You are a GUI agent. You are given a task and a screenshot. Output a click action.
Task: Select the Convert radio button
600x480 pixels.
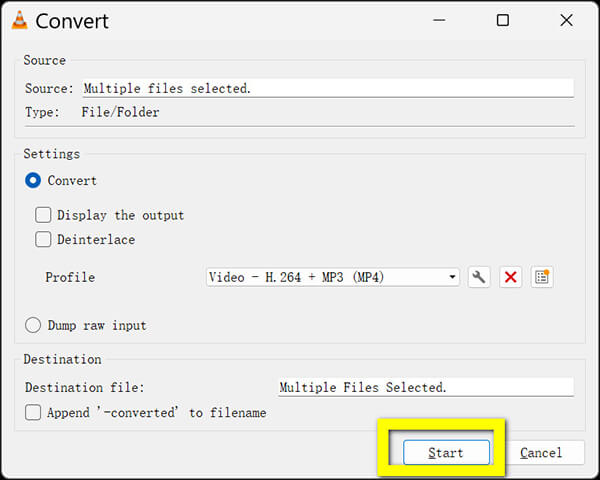tap(33, 180)
